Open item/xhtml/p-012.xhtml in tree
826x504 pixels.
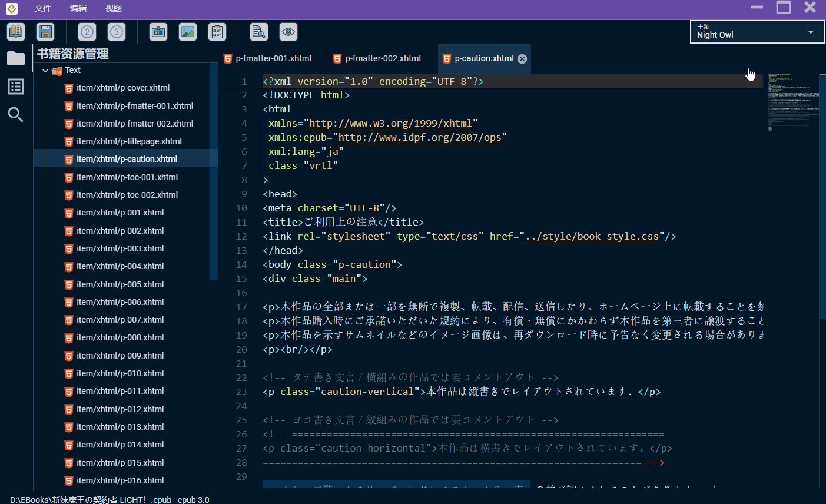tap(120, 409)
